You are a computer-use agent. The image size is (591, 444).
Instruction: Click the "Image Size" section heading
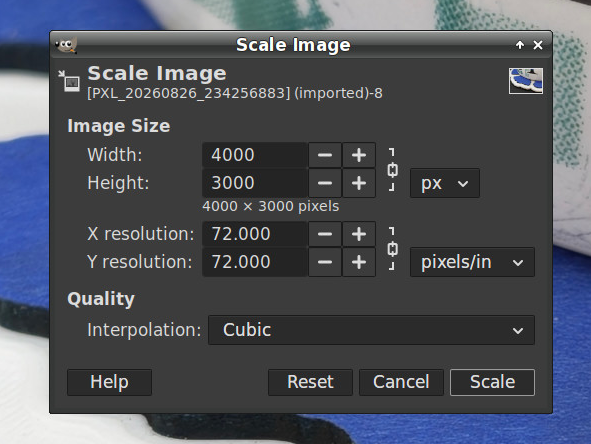[119, 126]
